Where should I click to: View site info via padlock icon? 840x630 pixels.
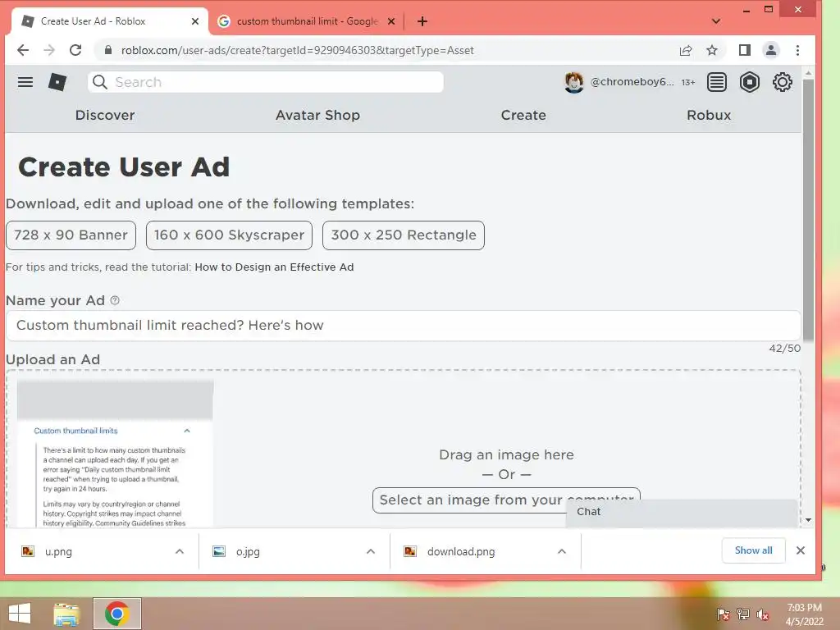pyautogui.click(x=108, y=50)
